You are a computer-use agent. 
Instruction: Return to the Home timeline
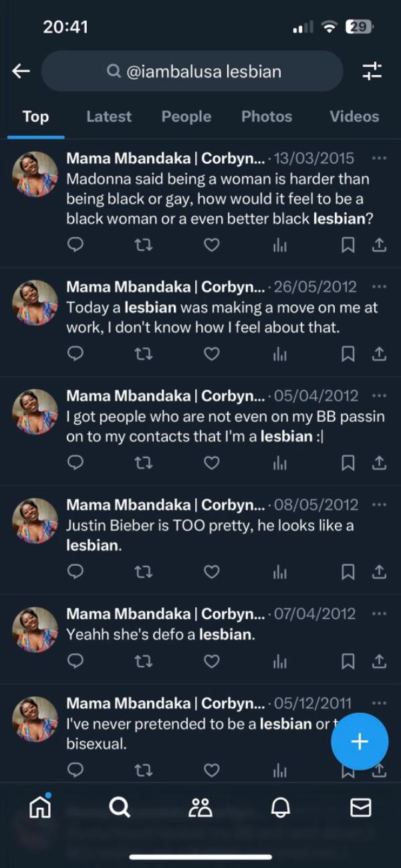point(40,807)
